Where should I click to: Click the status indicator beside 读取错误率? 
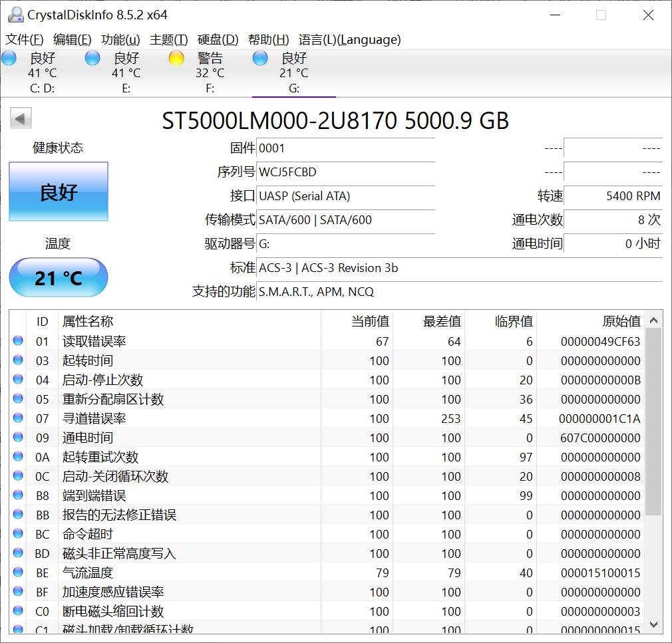tap(19, 340)
